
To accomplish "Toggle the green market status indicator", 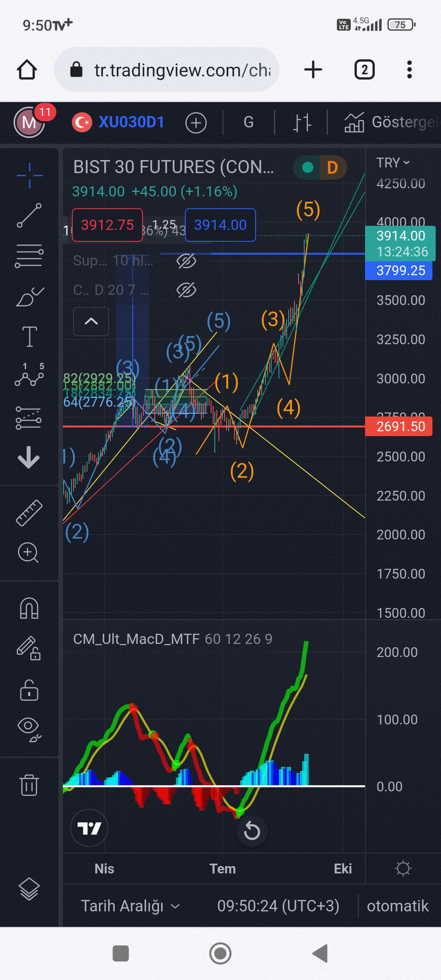I will [308, 167].
